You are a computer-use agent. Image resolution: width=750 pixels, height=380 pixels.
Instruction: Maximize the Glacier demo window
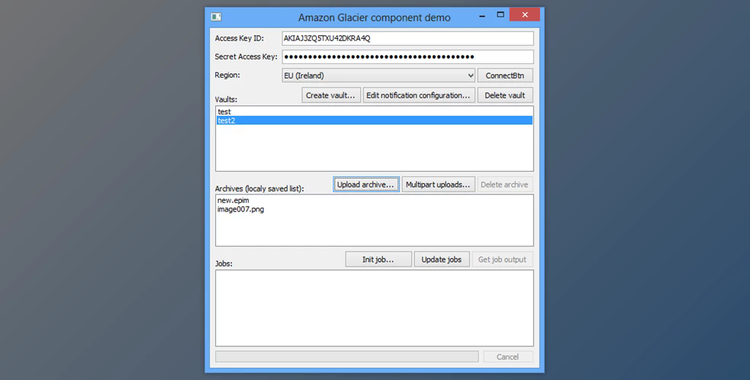500,15
